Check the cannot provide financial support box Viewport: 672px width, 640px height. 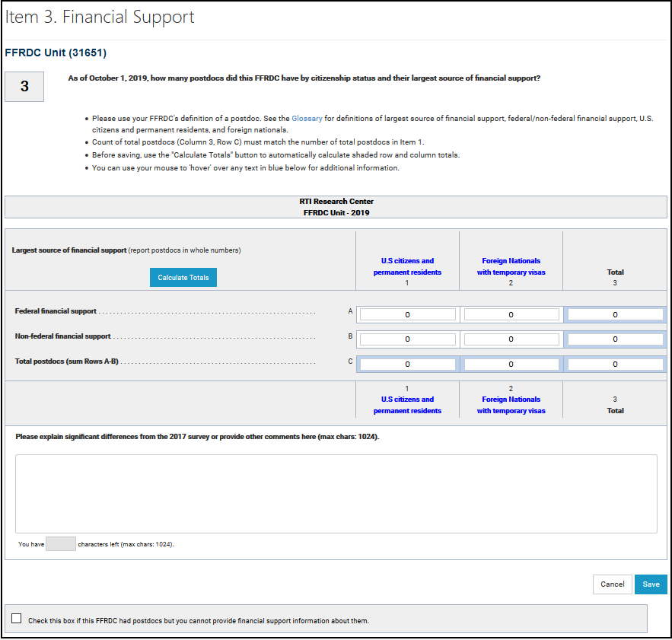17,618
